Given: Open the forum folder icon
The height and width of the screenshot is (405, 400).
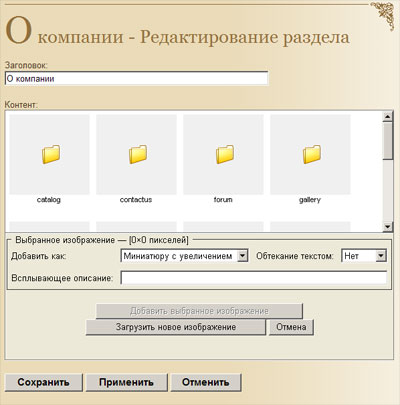Looking at the screenshot, I should [225, 154].
